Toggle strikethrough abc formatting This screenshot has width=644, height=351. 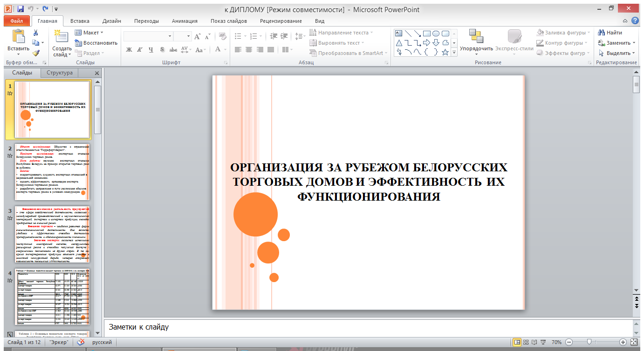[x=173, y=50]
